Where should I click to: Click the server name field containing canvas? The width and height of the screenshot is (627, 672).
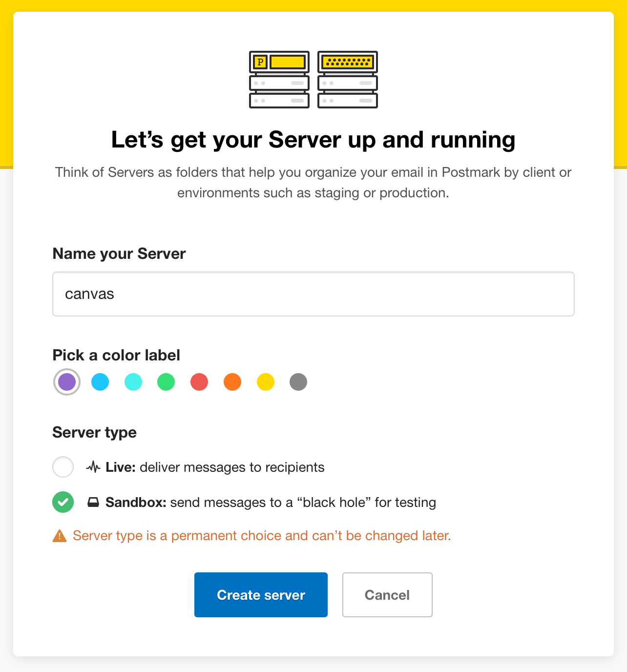click(x=313, y=294)
